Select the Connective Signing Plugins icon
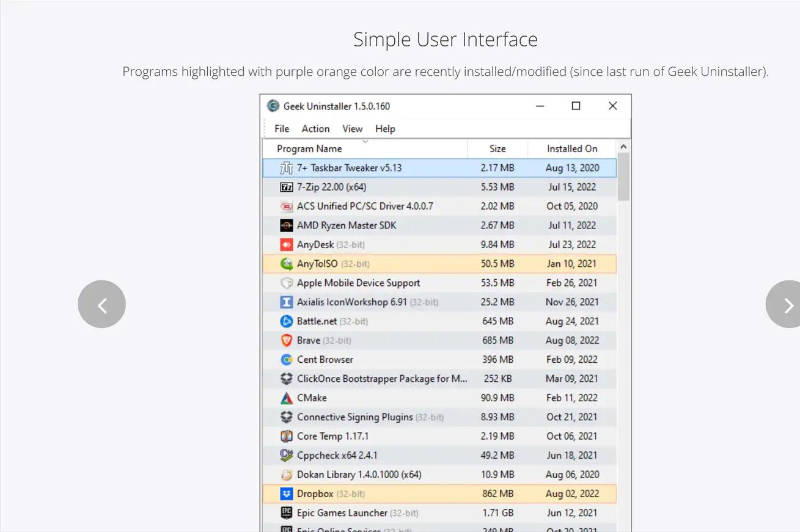This screenshot has width=800, height=532. [x=286, y=417]
